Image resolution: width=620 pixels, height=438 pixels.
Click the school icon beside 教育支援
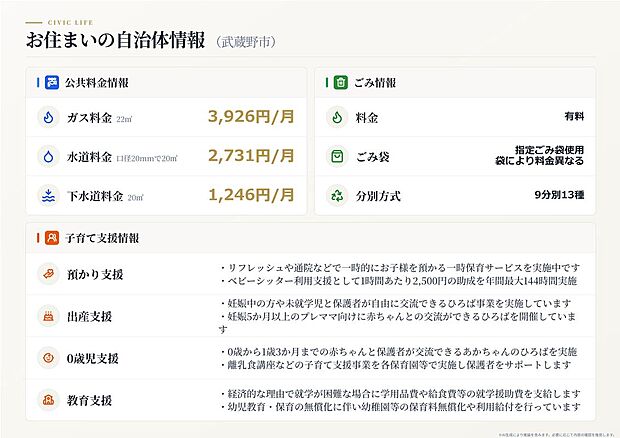click(48, 400)
